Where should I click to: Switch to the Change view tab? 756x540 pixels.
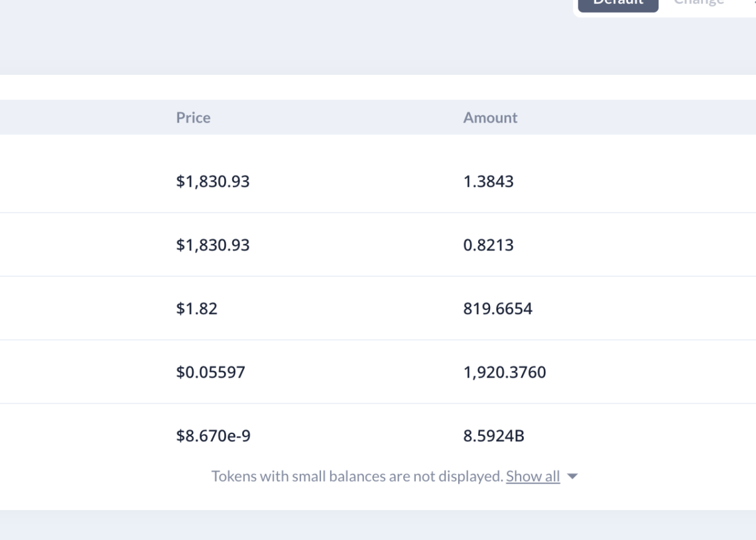[x=699, y=3]
